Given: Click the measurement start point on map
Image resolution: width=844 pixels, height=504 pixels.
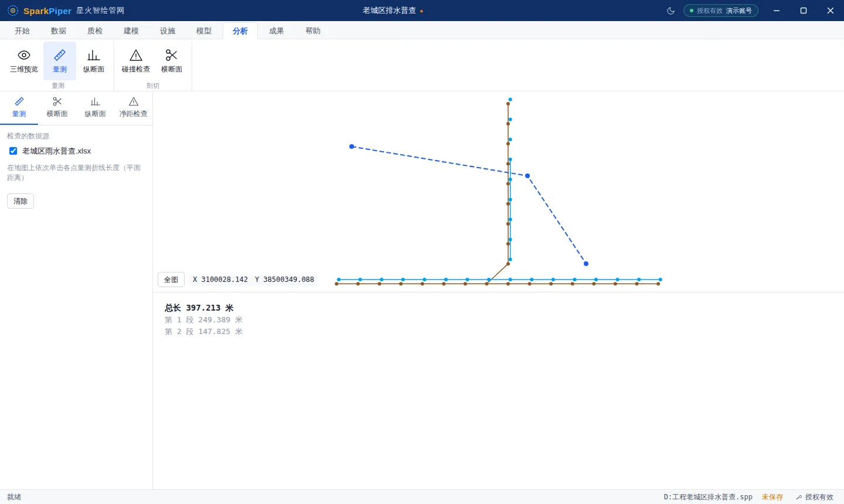Looking at the screenshot, I should click(352, 147).
